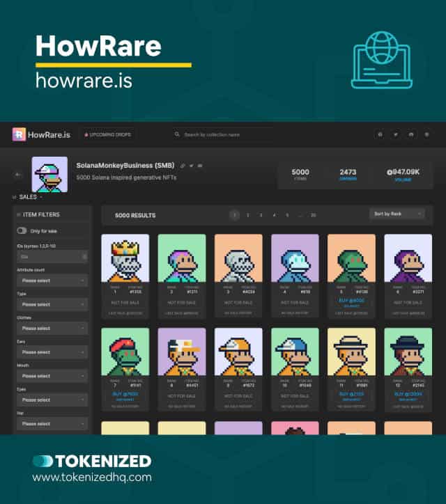Screen dimensions: 446x504
Task: Open the collection website link icon beside SMB title
Action: point(183,166)
